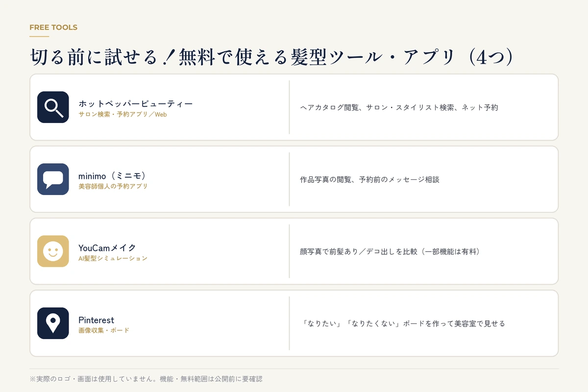Click the サロン検索・予約アプリ／Web subtitle
The height and width of the screenshot is (392, 588).
click(122, 115)
